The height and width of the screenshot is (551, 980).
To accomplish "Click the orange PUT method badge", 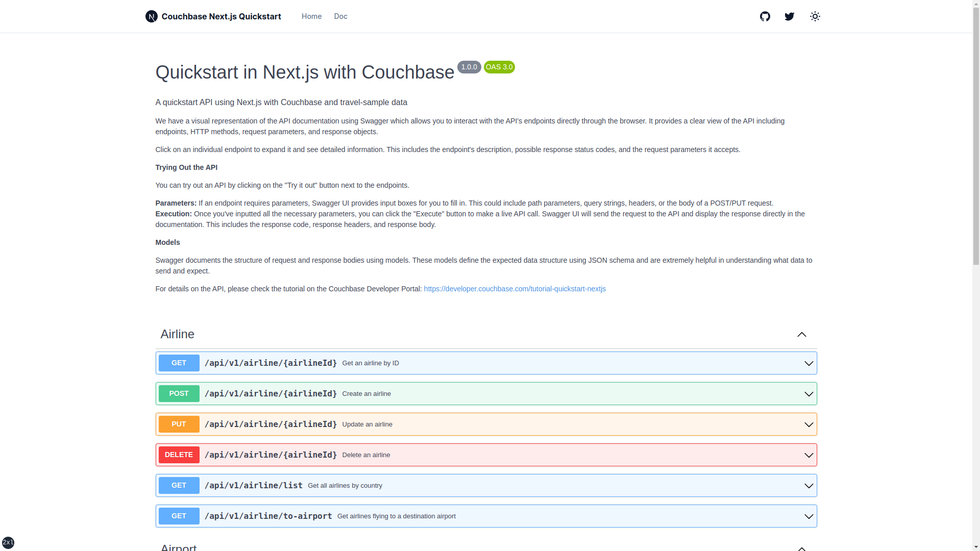I will pyautogui.click(x=179, y=424).
